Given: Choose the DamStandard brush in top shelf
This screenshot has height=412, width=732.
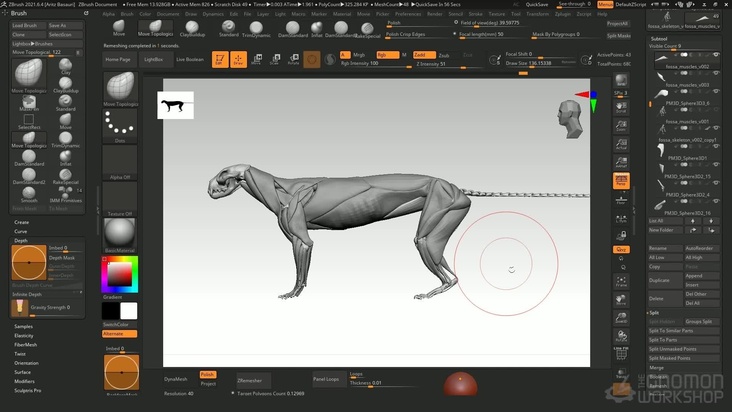Looking at the screenshot, I should [x=294, y=27].
